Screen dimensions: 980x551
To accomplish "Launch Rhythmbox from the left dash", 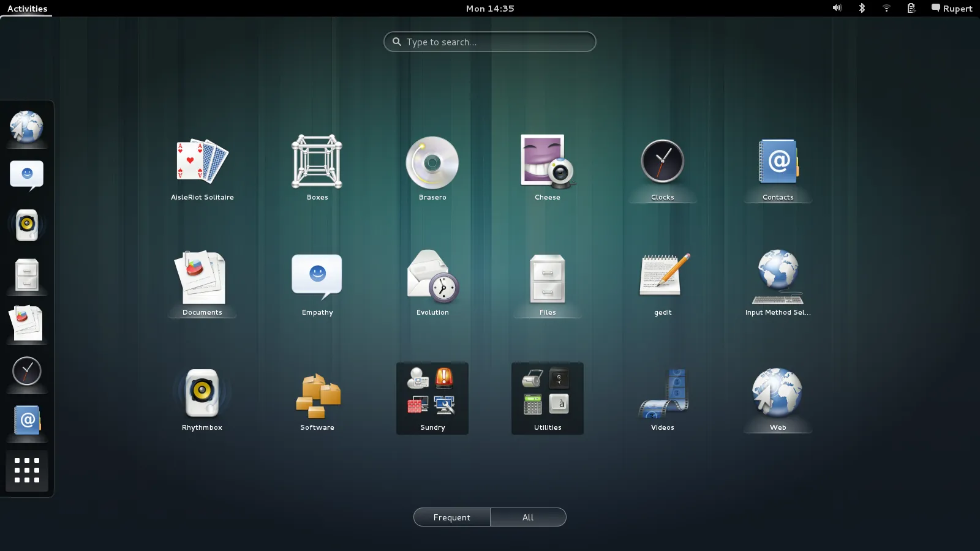I will point(26,225).
